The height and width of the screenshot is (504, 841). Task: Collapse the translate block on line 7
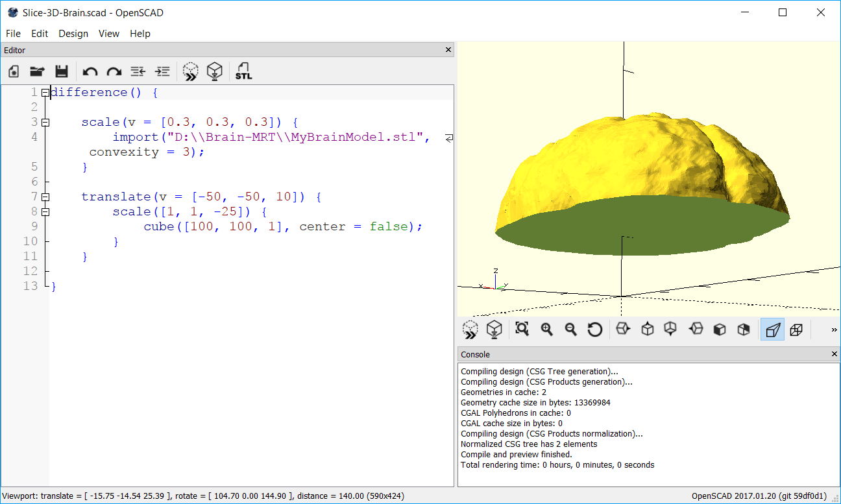coord(45,197)
